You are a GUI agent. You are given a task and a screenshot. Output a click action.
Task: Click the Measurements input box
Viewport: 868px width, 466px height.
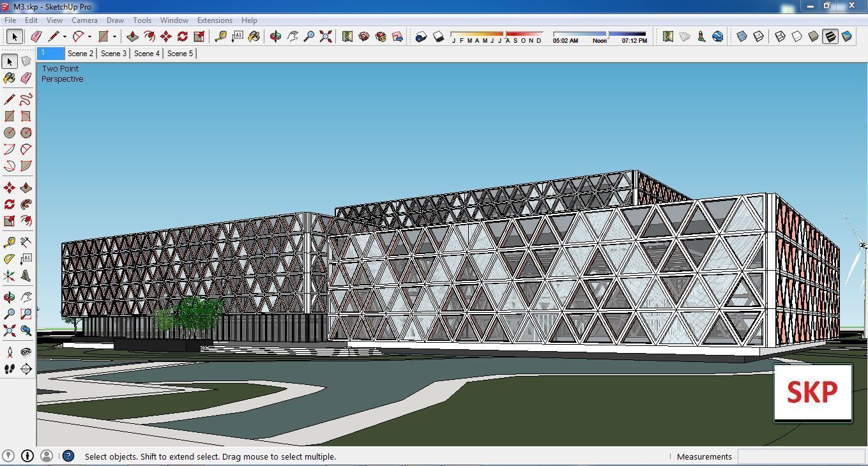pyautogui.click(x=801, y=456)
